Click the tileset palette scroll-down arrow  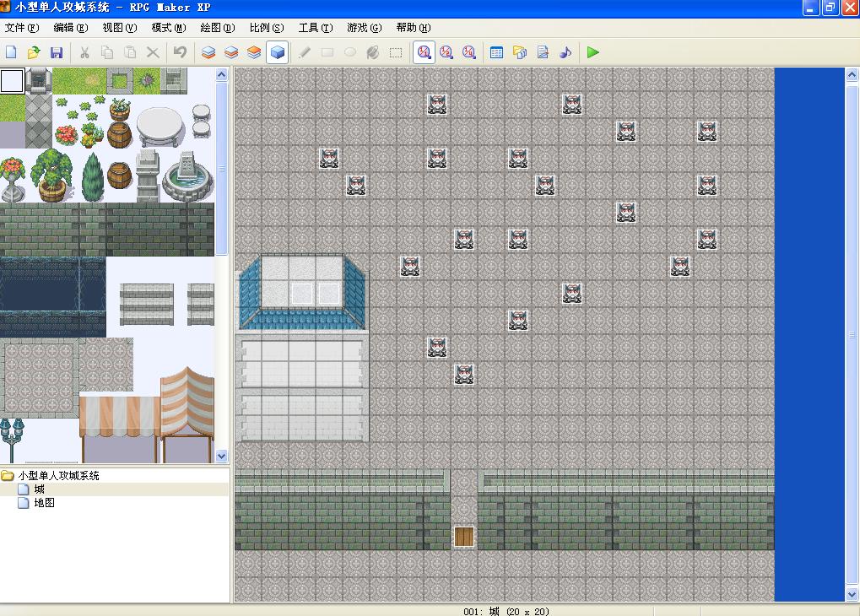222,456
